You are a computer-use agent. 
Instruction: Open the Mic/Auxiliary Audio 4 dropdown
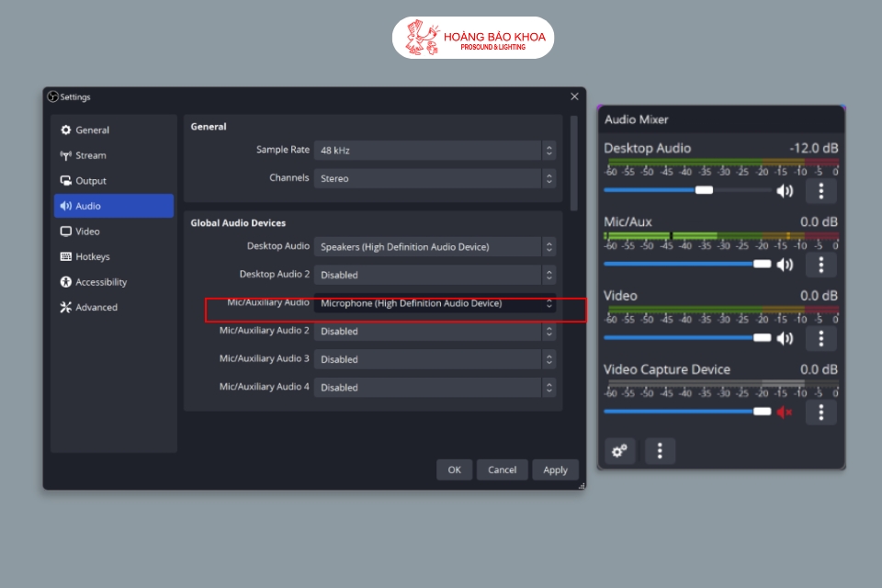435,388
